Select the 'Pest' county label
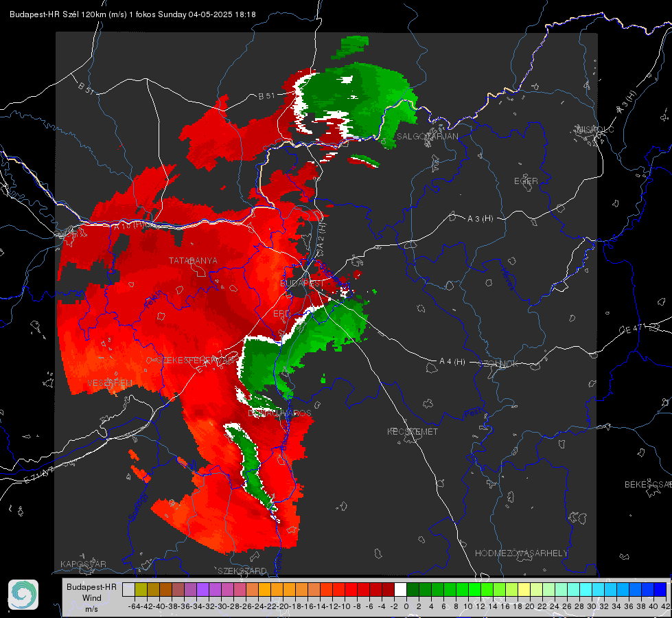 click(472, 413)
